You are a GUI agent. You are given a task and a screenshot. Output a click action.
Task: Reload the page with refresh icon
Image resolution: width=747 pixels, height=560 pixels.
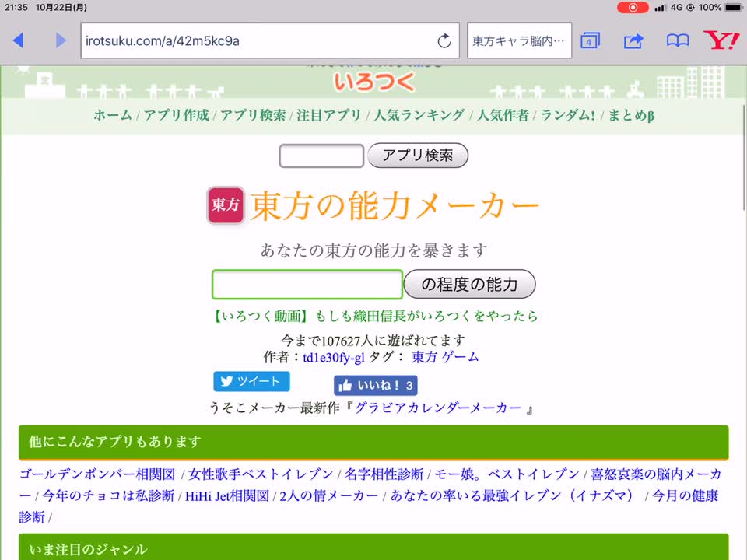pos(444,40)
